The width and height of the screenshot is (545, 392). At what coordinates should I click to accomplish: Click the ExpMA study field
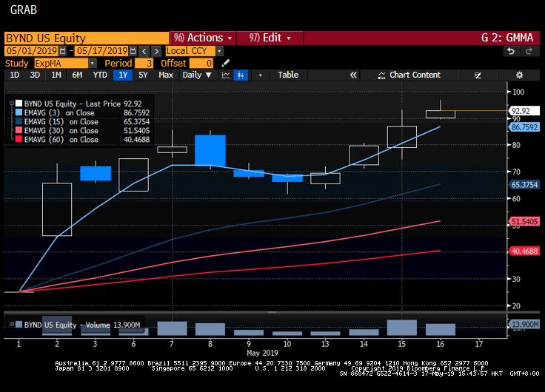point(61,63)
